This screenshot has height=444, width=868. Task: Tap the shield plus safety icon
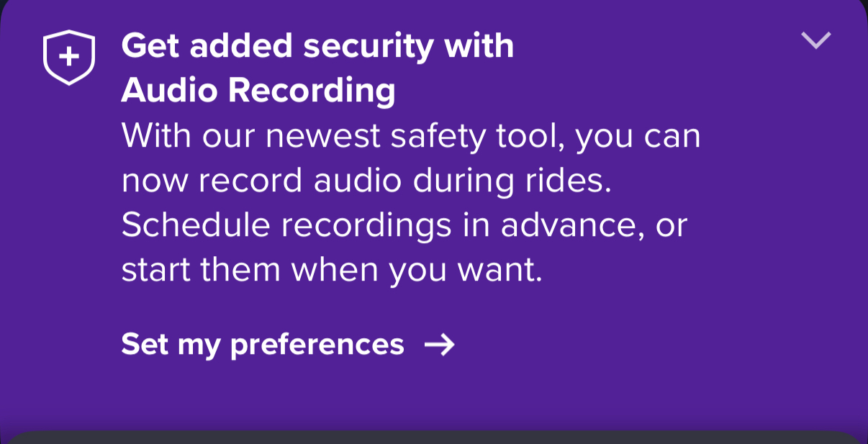(68, 57)
